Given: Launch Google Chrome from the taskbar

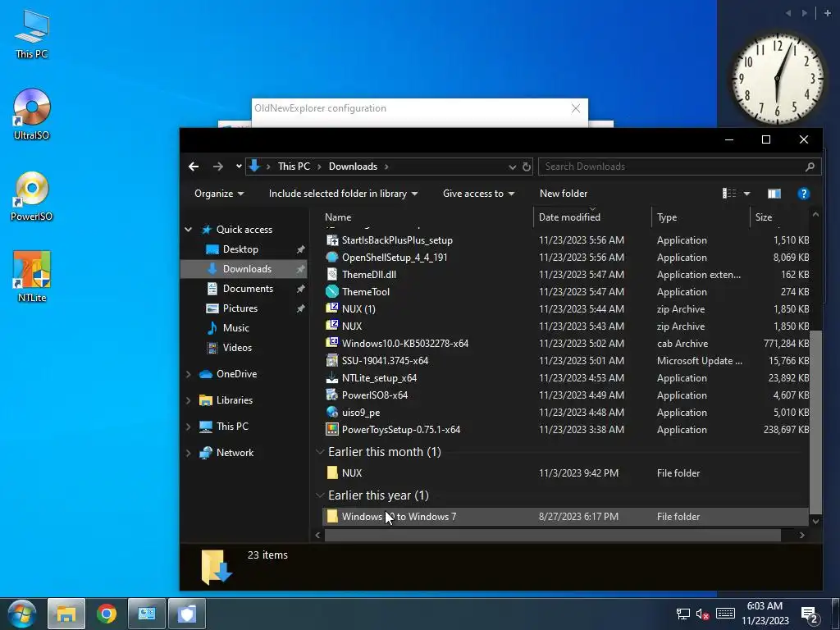Looking at the screenshot, I should 107,614.
